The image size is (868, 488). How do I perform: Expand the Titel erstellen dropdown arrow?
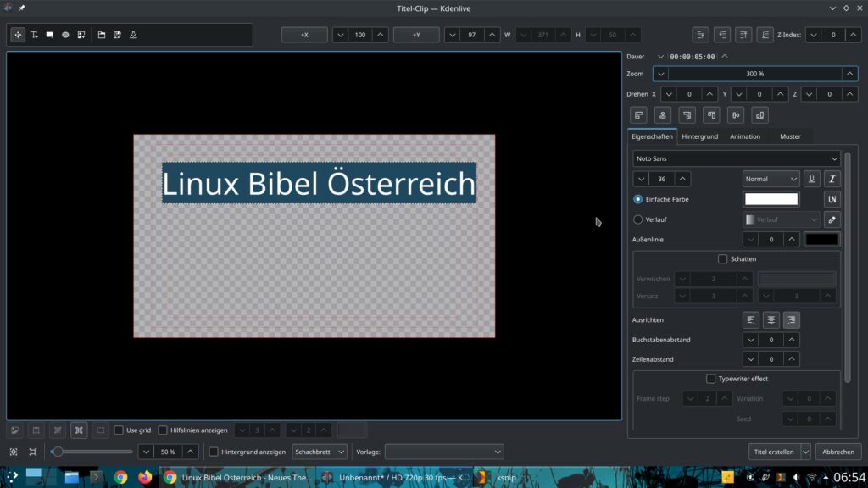tap(806, 452)
